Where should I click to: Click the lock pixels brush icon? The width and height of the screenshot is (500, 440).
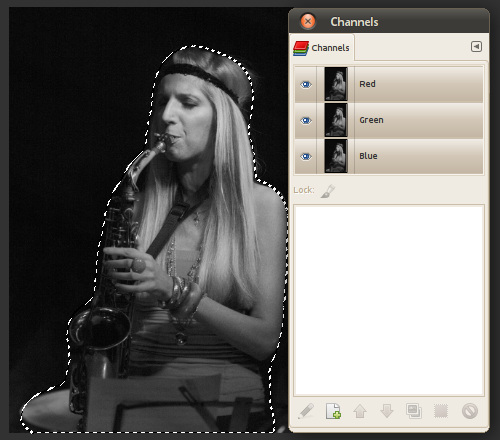(x=328, y=191)
